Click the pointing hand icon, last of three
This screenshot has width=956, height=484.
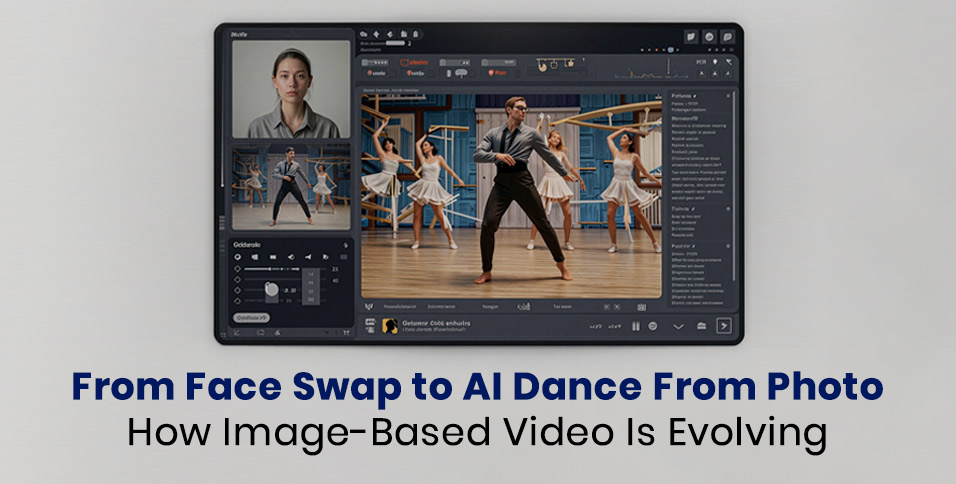click(570, 63)
